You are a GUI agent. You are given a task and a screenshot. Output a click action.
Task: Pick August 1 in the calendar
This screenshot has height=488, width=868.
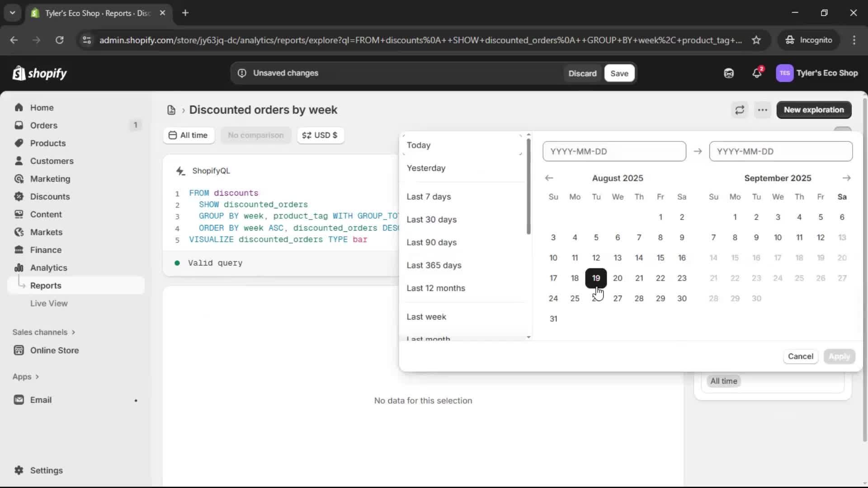click(660, 217)
